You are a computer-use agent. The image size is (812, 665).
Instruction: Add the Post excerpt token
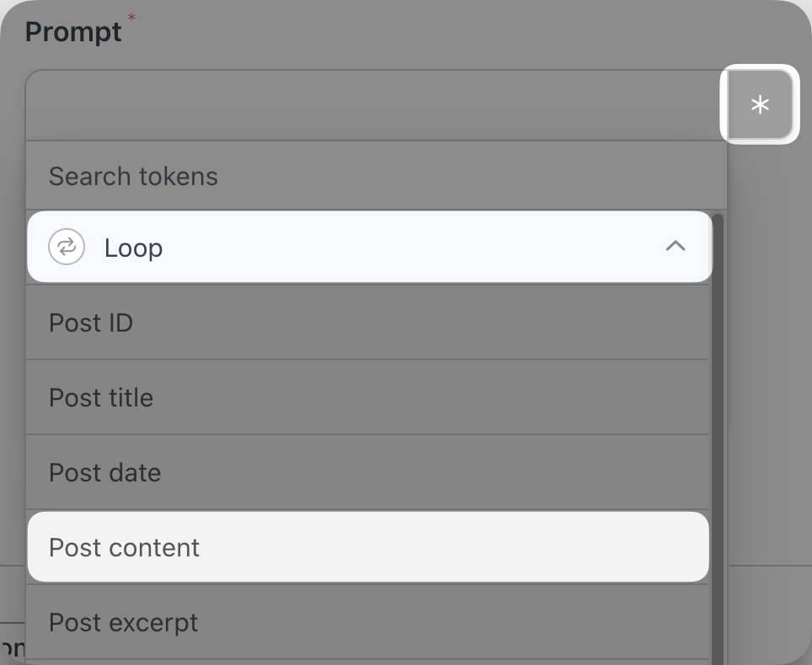pos(367,622)
